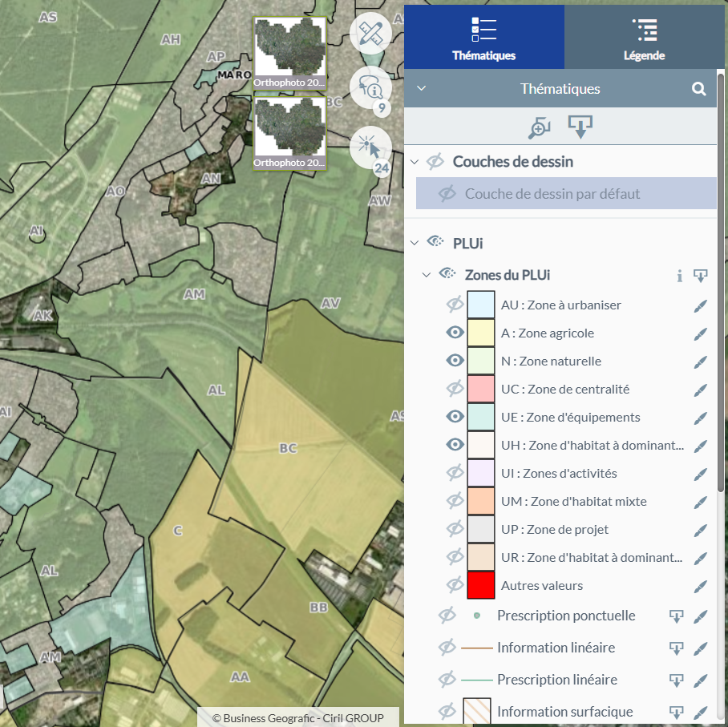Click the search icon in Thématiques header
Viewport: 728px width, 727px height.
tap(699, 89)
